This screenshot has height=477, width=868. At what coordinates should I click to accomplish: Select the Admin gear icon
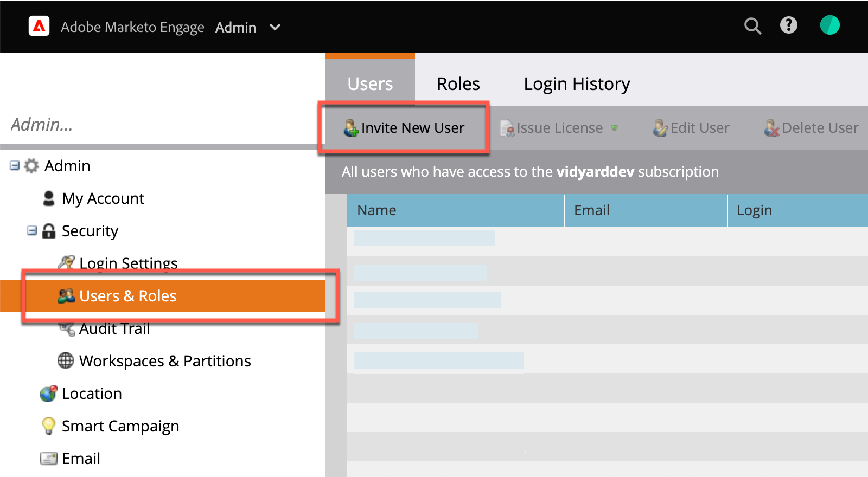click(x=31, y=165)
